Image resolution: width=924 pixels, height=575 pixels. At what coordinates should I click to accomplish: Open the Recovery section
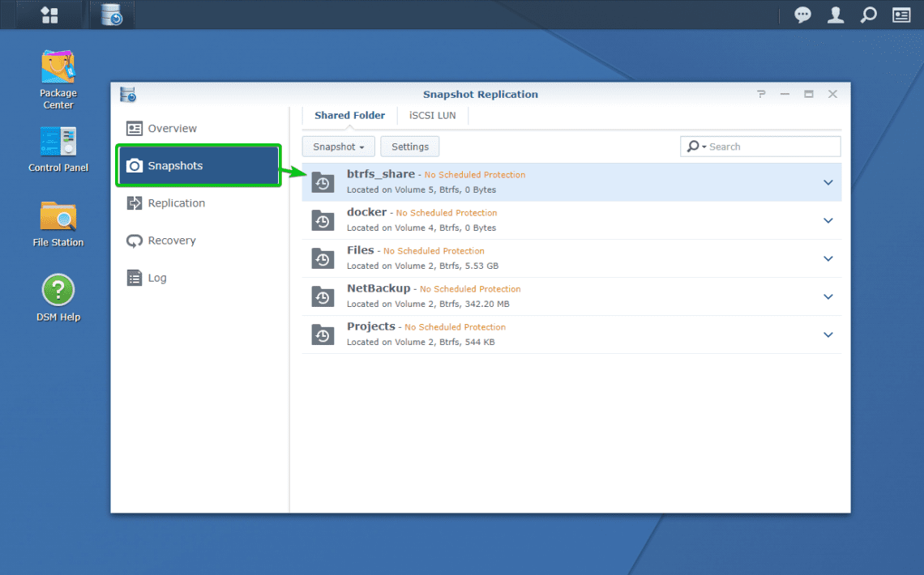pyautogui.click(x=172, y=241)
